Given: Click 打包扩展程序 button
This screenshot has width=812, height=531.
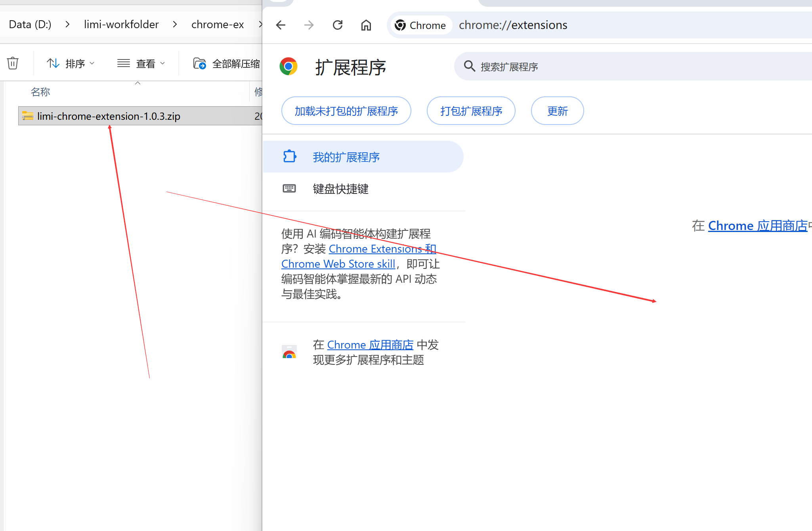Looking at the screenshot, I should click(x=471, y=111).
